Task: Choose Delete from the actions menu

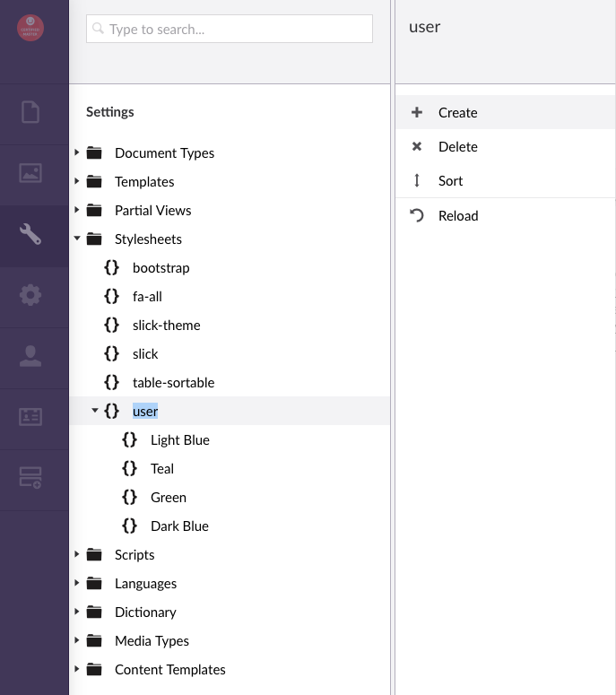Action: coord(457,147)
